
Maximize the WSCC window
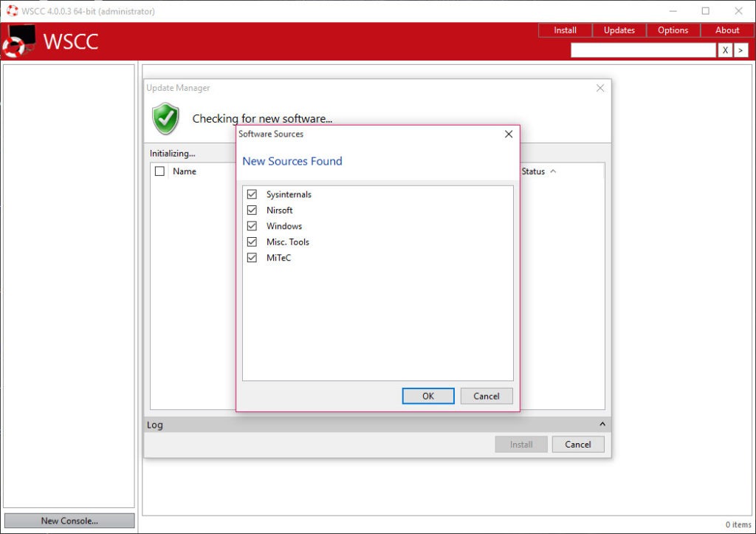point(705,10)
